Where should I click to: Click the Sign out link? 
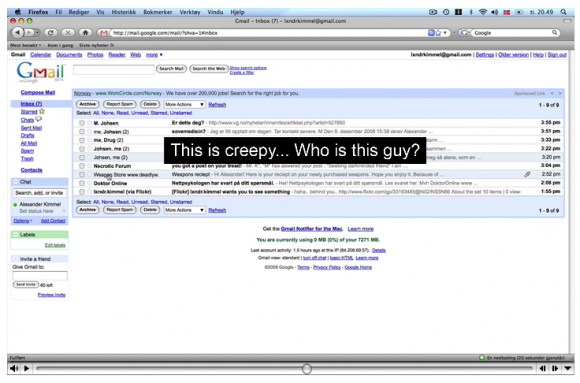coord(557,55)
